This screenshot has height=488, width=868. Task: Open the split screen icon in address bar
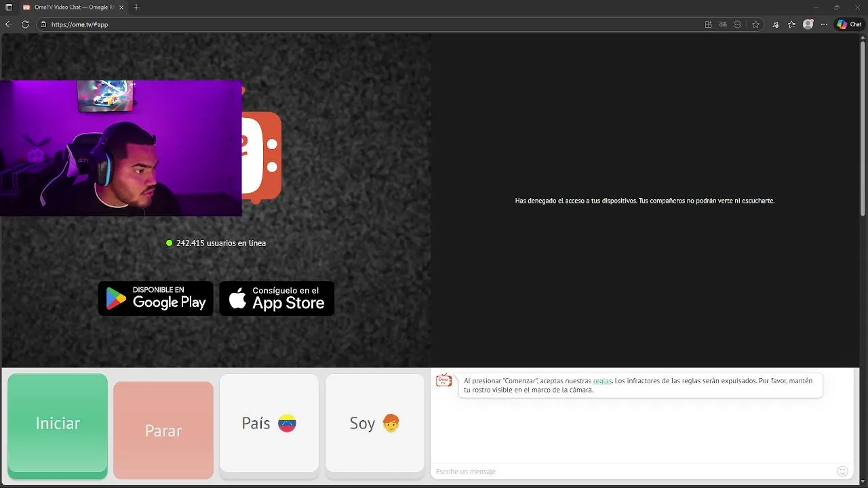click(709, 24)
